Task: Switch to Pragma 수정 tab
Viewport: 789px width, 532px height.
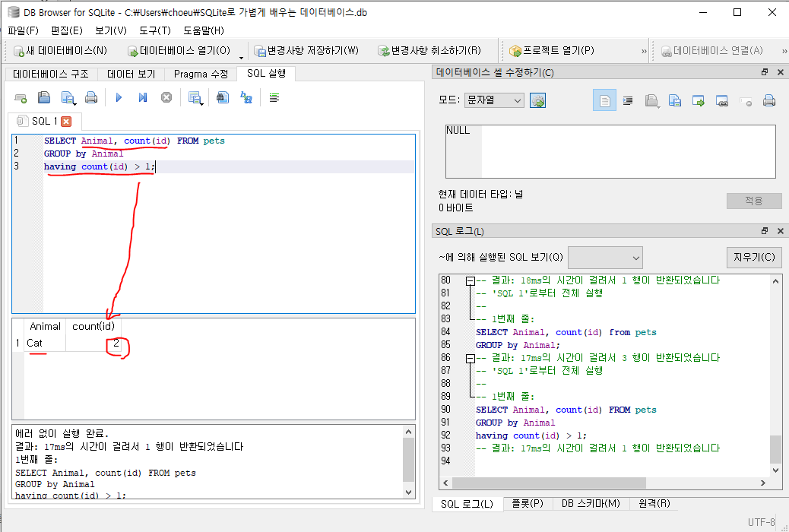Action: tap(201, 74)
